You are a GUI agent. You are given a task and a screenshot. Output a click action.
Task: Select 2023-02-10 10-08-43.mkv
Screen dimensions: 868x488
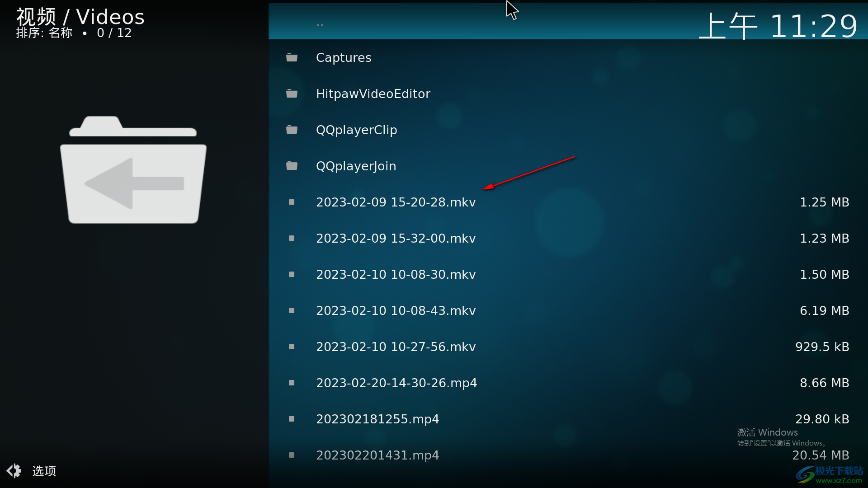point(568,310)
